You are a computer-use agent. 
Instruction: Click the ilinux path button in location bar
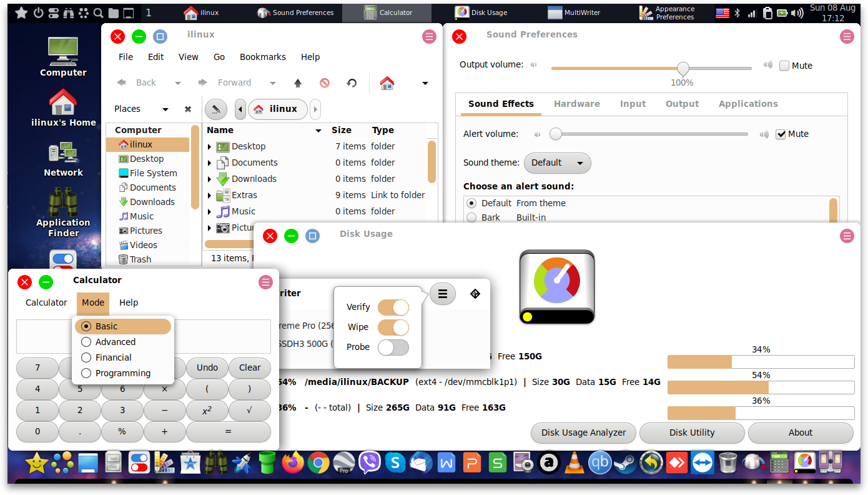(x=278, y=109)
